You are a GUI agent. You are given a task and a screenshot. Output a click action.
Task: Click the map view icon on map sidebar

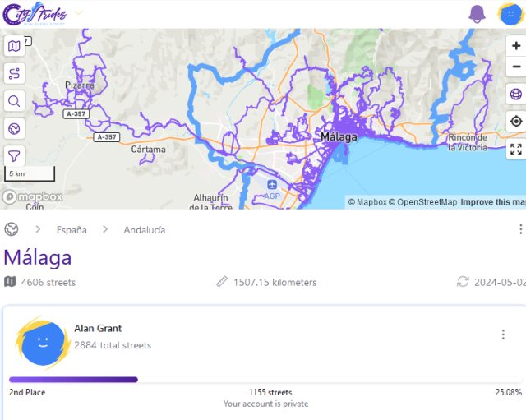pos(14,46)
